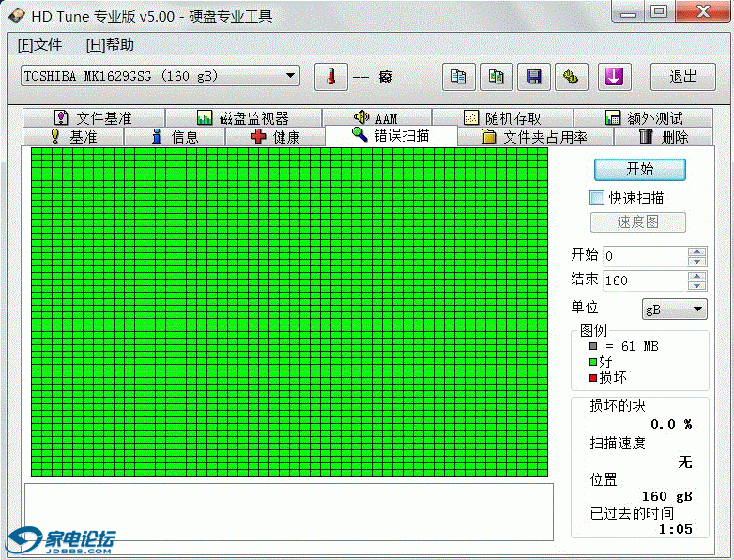Click the thermometer temperature icon
This screenshot has width=734, height=560.
(x=330, y=77)
